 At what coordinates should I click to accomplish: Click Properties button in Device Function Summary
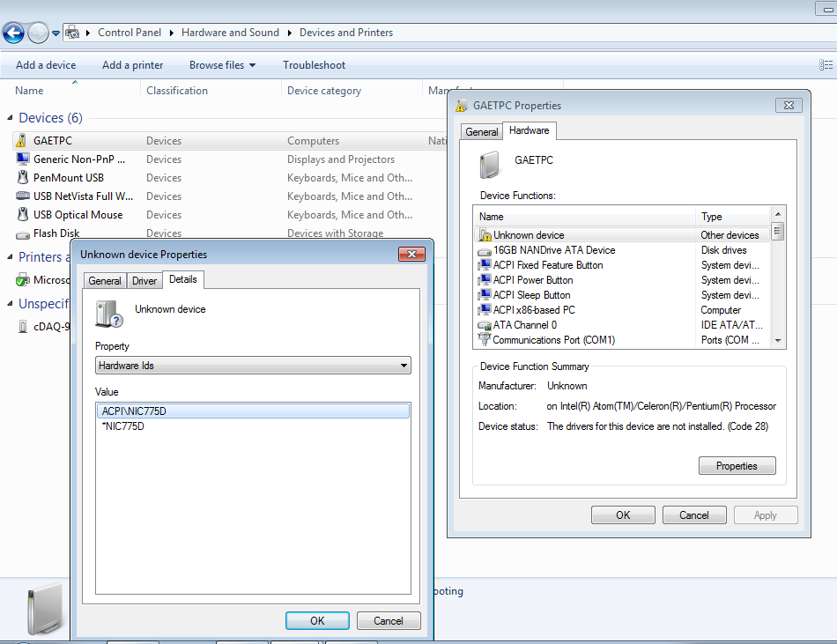click(x=737, y=466)
